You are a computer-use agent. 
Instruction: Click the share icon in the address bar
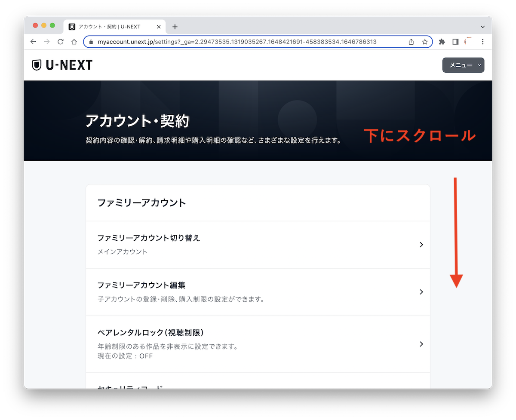pos(411,42)
